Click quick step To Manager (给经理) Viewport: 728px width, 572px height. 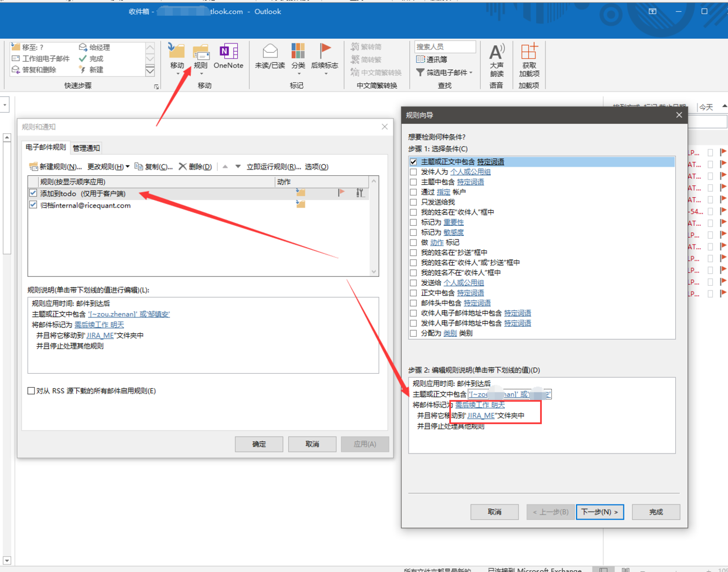pyautogui.click(x=95, y=47)
